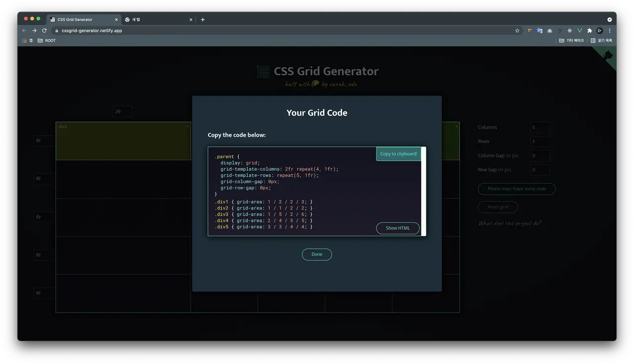
Task: Click Please may I have some code button
Action: [x=517, y=189]
